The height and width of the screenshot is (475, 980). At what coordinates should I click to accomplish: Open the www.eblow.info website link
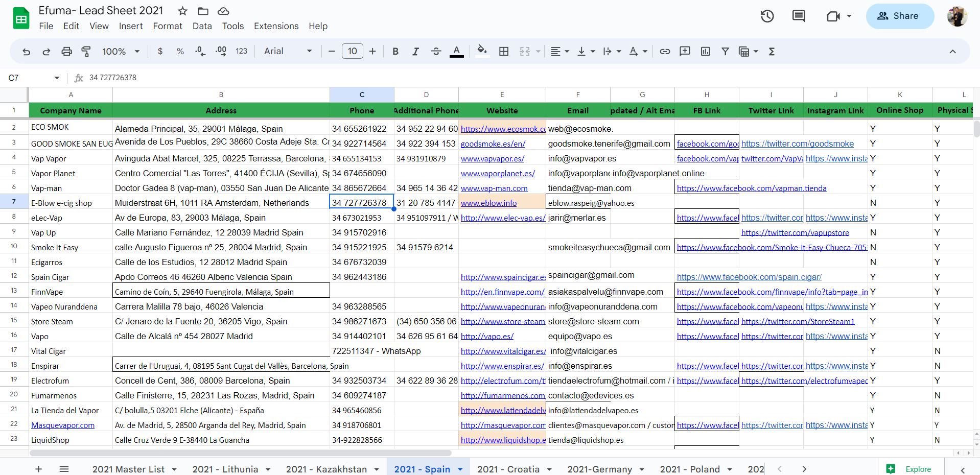(x=488, y=203)
